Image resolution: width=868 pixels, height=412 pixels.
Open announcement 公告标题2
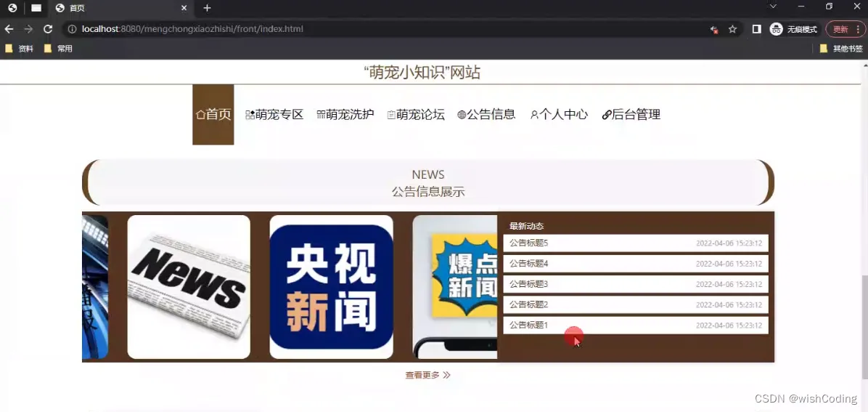pos(636,304)
